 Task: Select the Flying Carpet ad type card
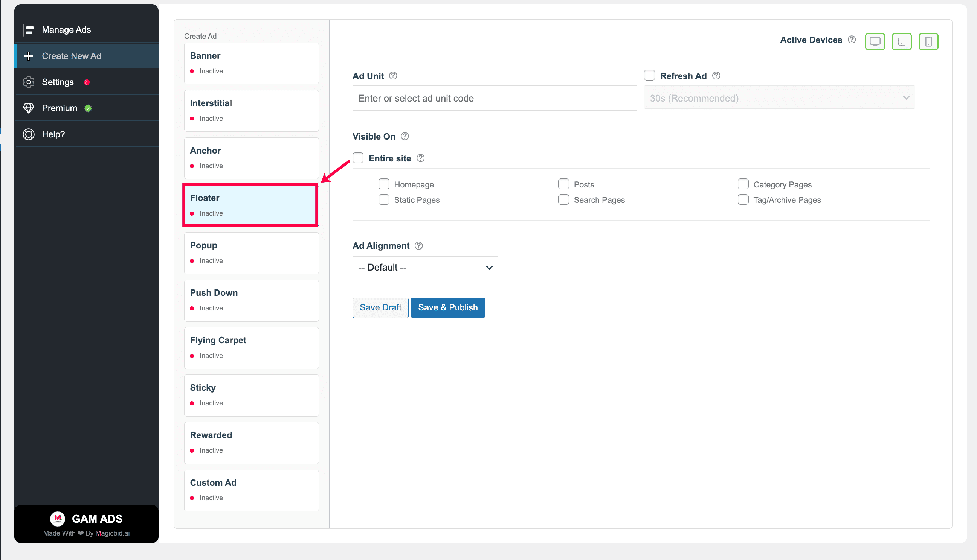[x=251, y=348]
